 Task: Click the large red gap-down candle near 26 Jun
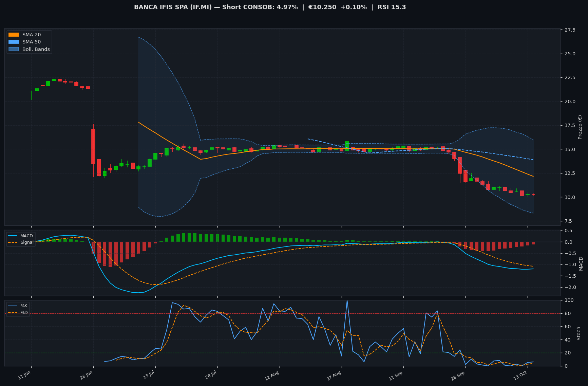click(93, 146)
